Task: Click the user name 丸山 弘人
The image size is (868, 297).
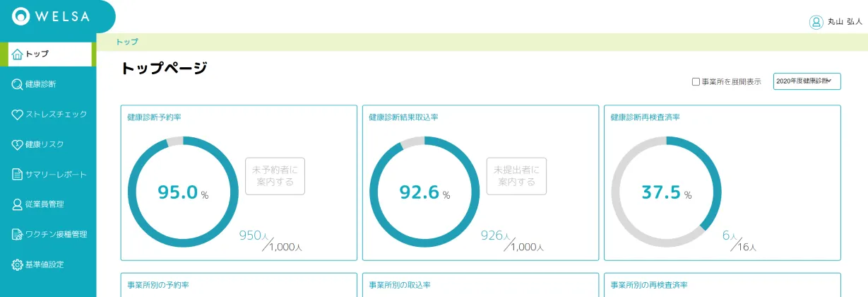Action: (x=845, y=22)
